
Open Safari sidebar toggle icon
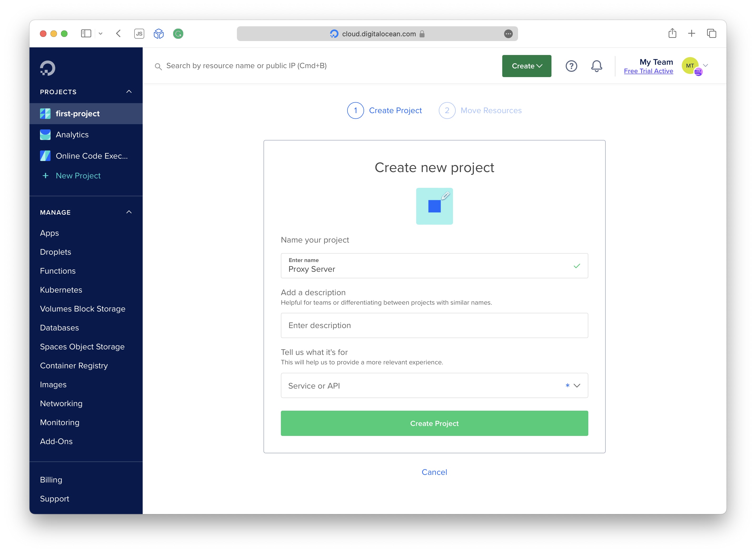pyautogui.click(x=86, y=33)
